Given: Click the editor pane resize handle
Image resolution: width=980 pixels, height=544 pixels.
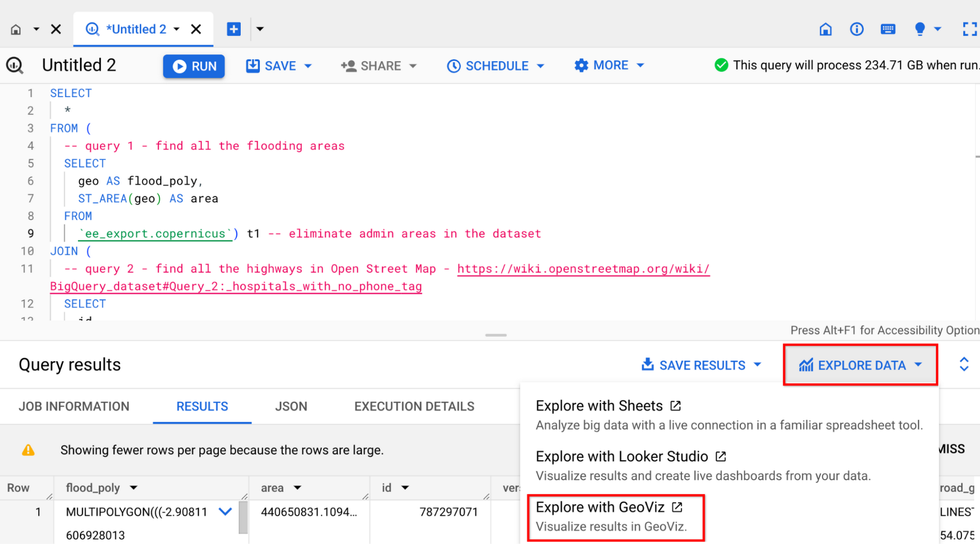Looking at the screenshot, I should tap(496, 335).
